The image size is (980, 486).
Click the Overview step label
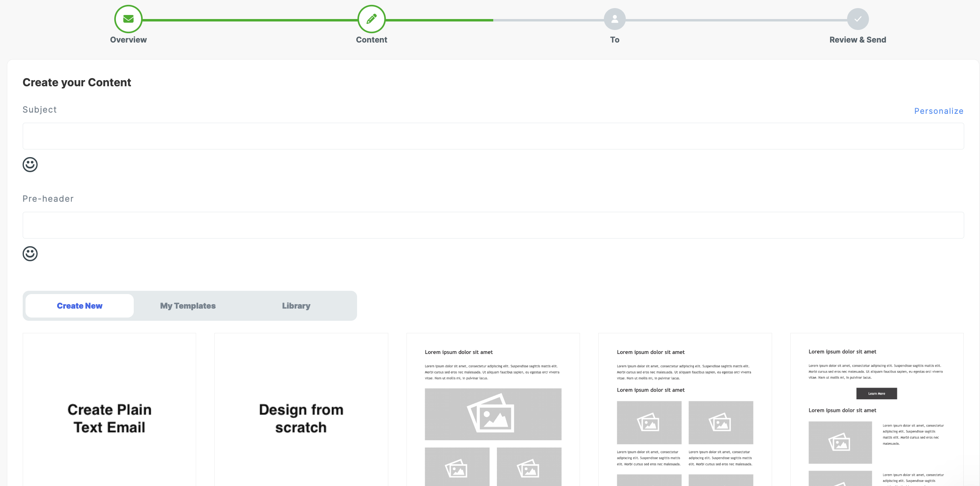point(128,40)
